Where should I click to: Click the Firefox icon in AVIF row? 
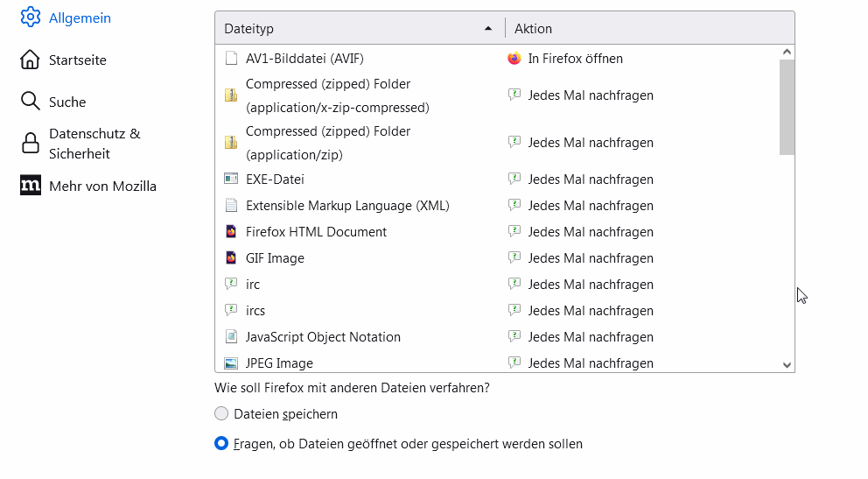(x=514, y=59)
